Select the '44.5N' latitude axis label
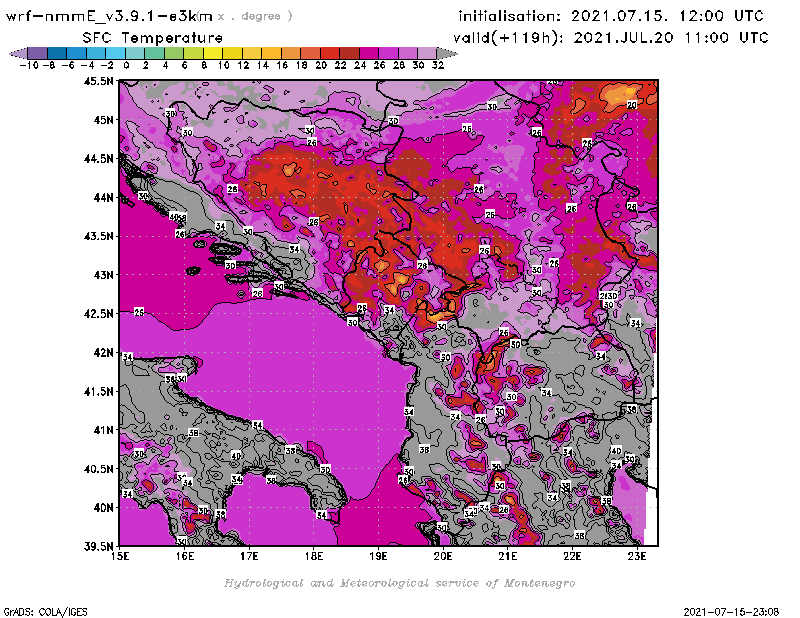 99,159
